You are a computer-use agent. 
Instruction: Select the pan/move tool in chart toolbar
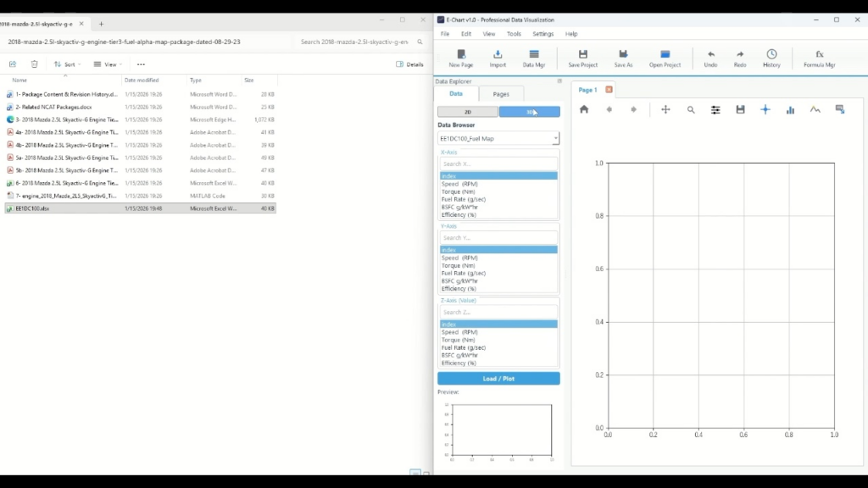click(x=665, y=109)
